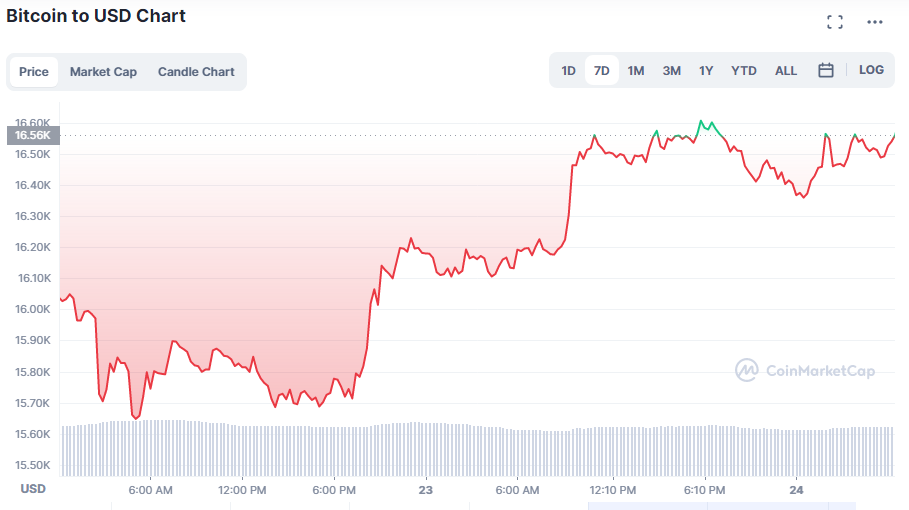Click the USD currency label
Screen dimensions: 909x510
33,489
